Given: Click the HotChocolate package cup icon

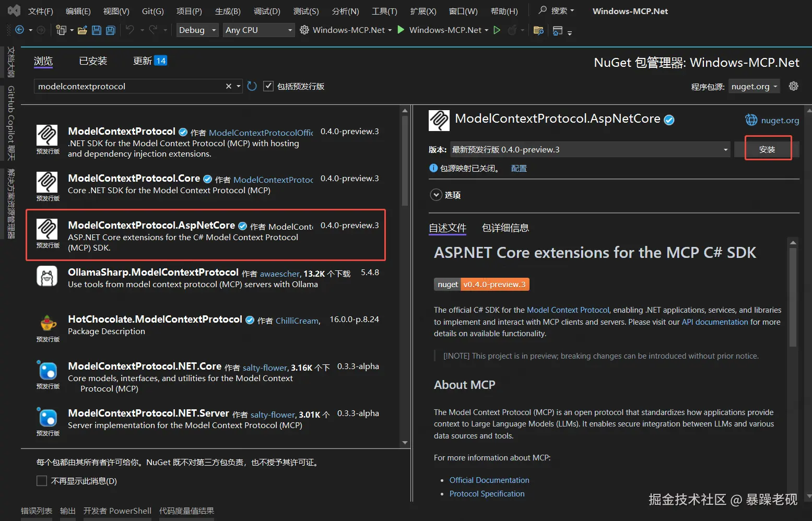Looking at the screenshot, I should pos(48,323).
